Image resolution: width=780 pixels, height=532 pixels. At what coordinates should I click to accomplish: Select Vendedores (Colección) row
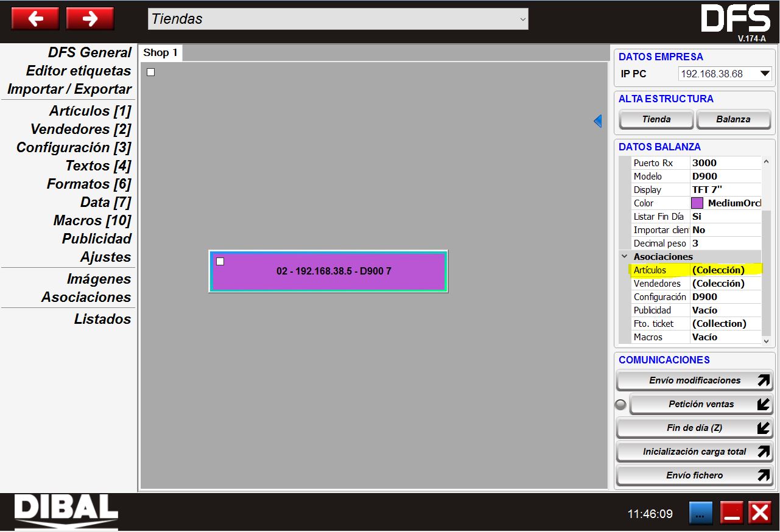pos(696,284)
